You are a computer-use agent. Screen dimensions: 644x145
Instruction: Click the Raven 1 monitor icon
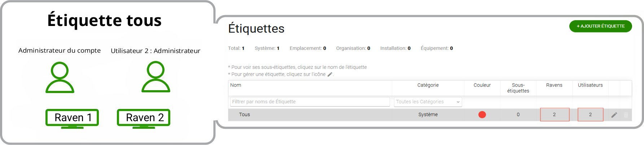(x=72, y=119)
